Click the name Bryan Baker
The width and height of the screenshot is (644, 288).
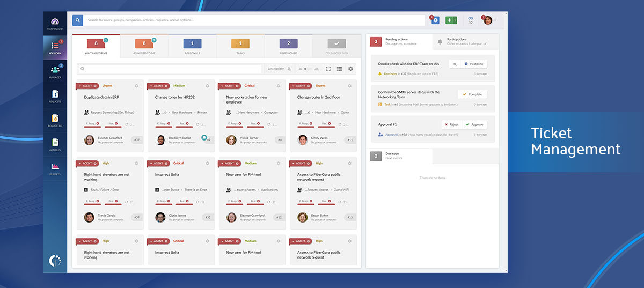[319, 215]
